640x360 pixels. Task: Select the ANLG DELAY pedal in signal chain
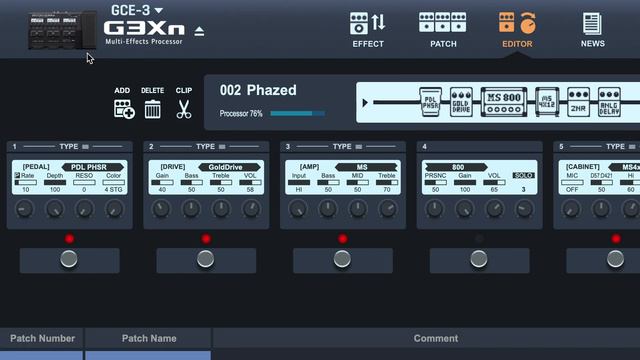tap(609, 102)
